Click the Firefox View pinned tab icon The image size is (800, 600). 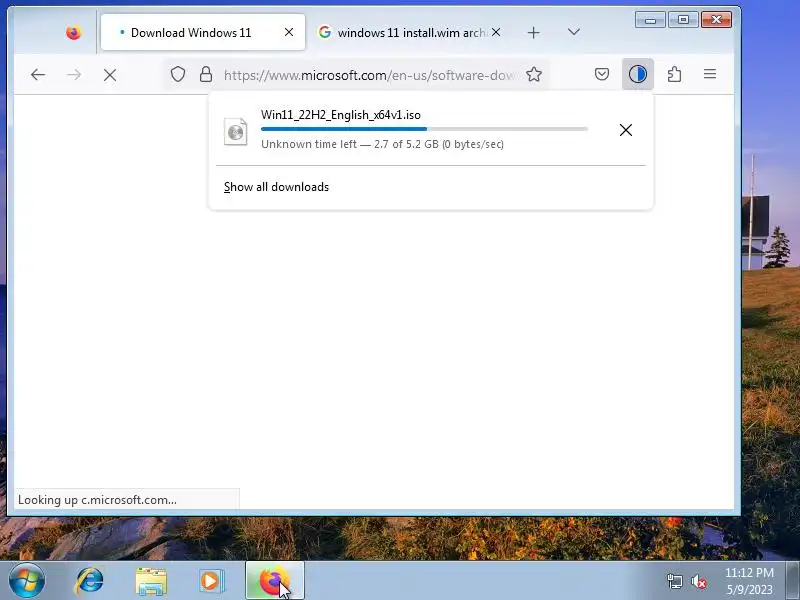pyautogui.click(x=73, y=33)
